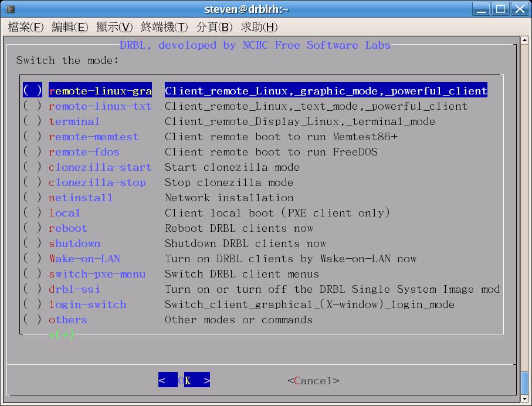The image size is (532, 406).
Task: Open the 編輯(E) edit menu
Action: (x=70, y=27)
